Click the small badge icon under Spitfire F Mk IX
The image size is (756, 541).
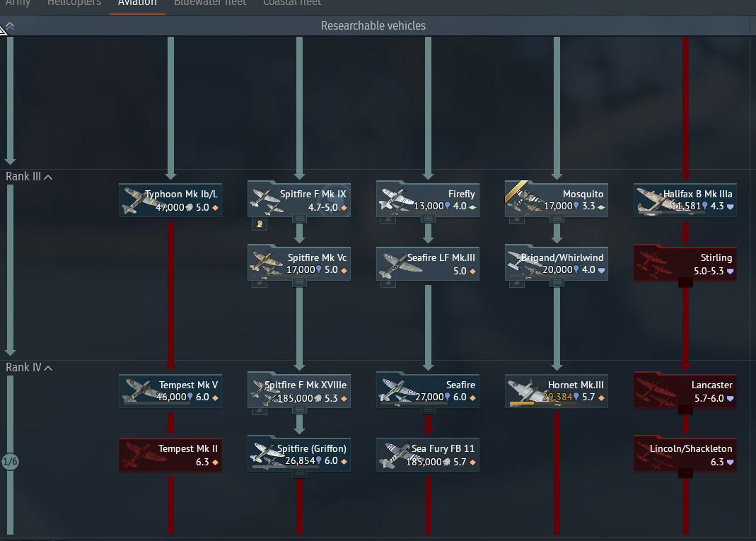(260, 223)
